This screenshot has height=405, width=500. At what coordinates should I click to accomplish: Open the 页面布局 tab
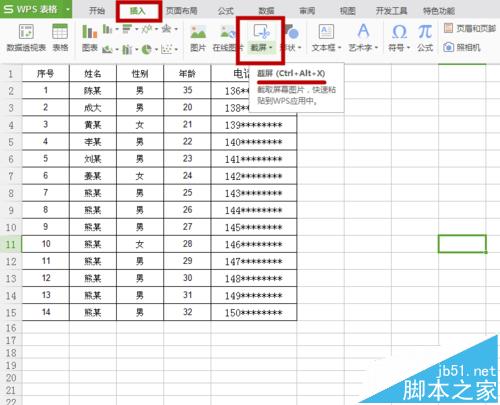coord(181,11)
